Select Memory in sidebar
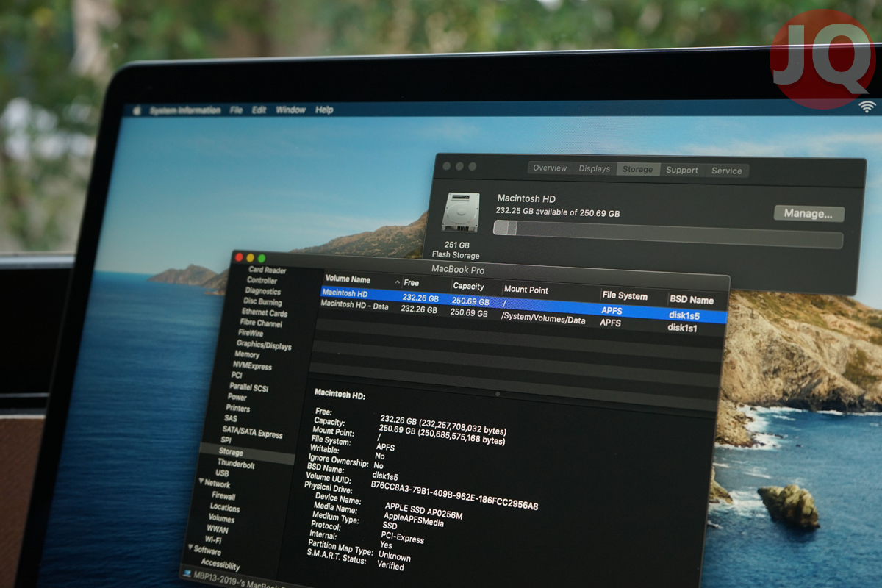 pyautogui.click(x=246, y=354)
